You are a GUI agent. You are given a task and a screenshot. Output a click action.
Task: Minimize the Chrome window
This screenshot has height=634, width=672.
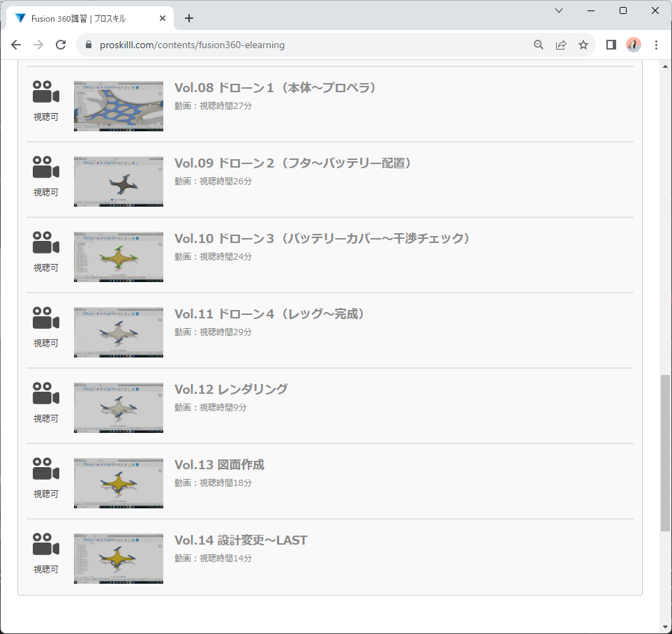[x=591, y=10]
